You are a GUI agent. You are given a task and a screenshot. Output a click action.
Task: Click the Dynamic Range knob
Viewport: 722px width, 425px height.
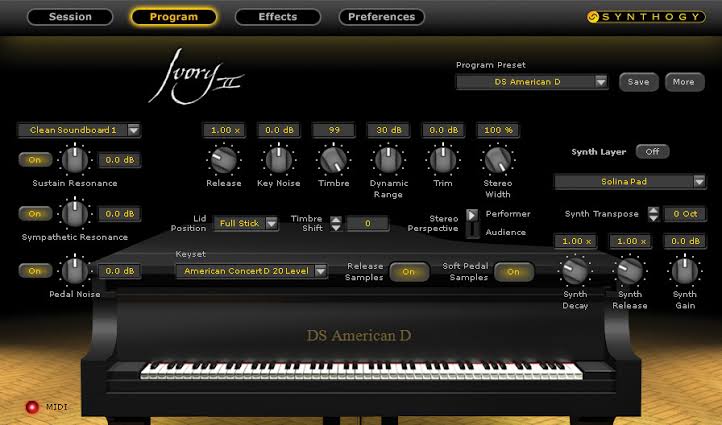coord(389,160)
